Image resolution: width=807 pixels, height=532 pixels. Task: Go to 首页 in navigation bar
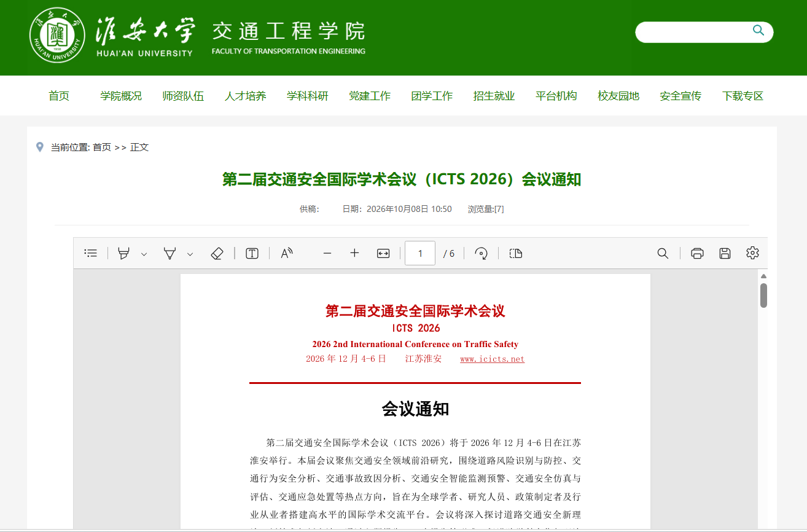click(59, 96)
